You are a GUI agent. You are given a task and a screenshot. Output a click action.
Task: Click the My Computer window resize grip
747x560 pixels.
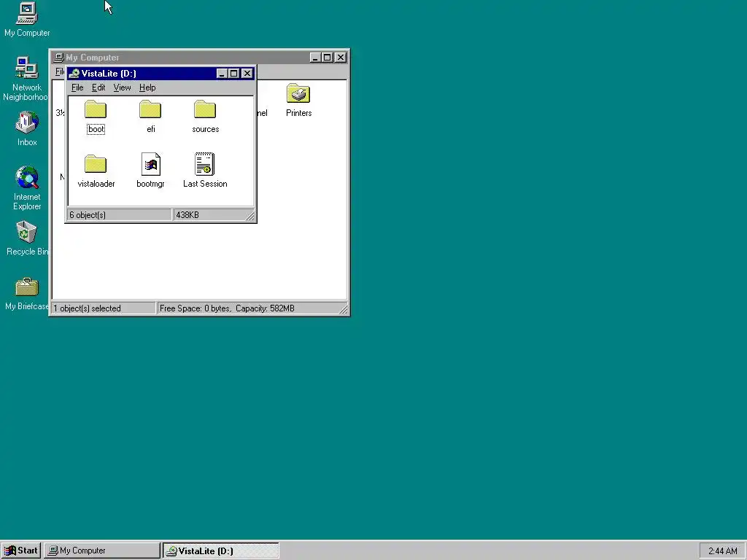[344, 309]
